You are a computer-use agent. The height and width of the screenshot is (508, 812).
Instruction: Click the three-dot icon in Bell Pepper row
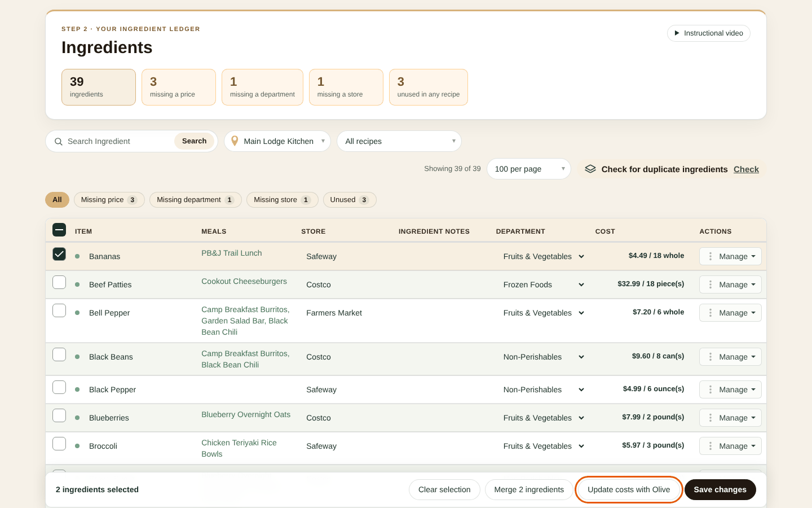(710, 313)
